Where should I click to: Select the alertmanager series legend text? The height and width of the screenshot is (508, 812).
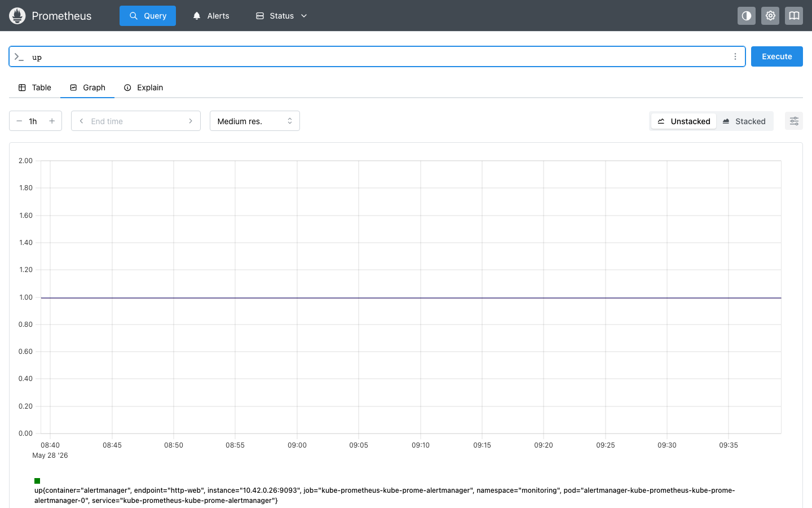click(x=385, y=495)
